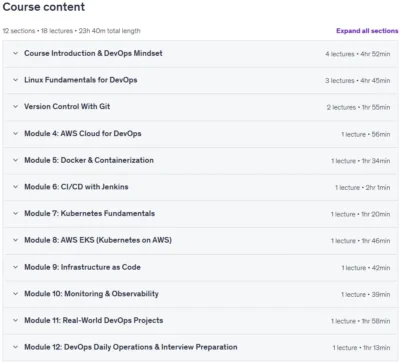Expand Module 7 Kubernetes Fundamentals chevron
The image size is (400, 362).
click(x=15, y=214)
